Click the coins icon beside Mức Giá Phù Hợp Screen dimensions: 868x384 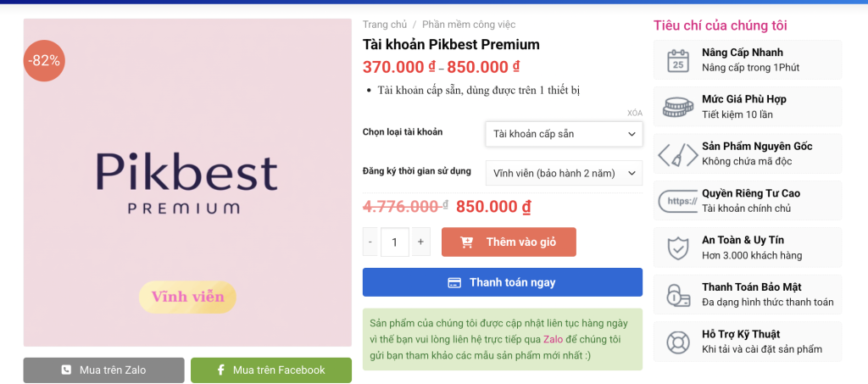[x=677, y=107]
